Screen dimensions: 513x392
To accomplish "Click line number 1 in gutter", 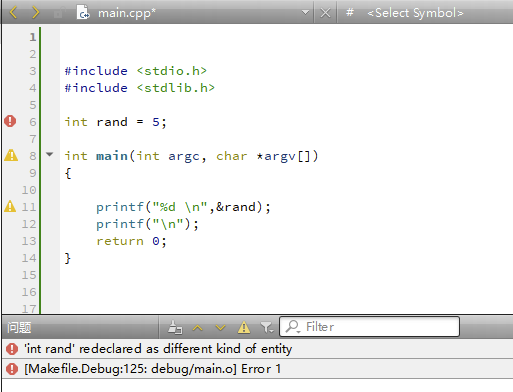I will (33, 37).
